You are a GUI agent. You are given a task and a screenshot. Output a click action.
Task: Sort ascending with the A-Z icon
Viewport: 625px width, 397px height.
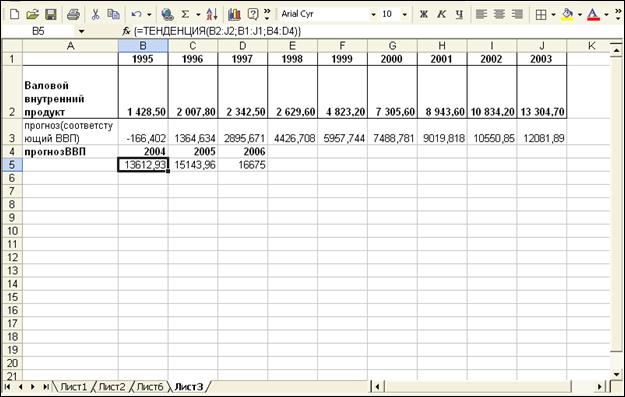coord(212,15)
